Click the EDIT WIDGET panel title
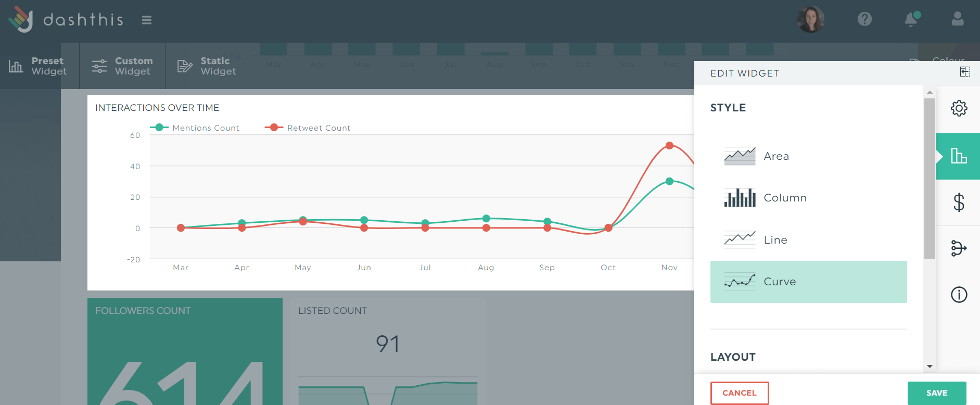This screenshot has width=980, height=405. tap(745, 73)
